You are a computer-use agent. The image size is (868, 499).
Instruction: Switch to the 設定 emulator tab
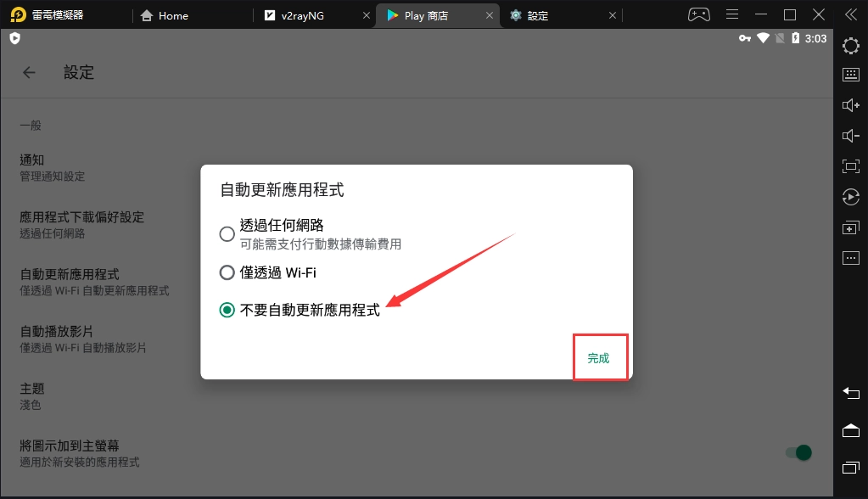529,15
